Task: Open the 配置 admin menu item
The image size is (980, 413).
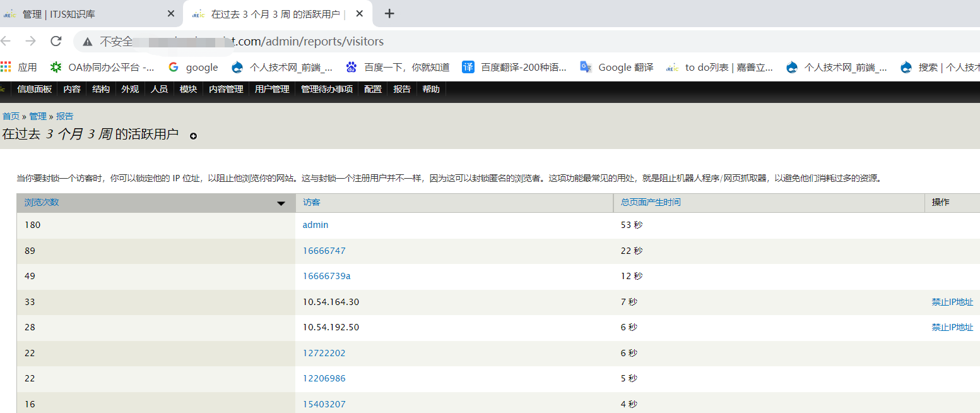Action: point(373,90)
